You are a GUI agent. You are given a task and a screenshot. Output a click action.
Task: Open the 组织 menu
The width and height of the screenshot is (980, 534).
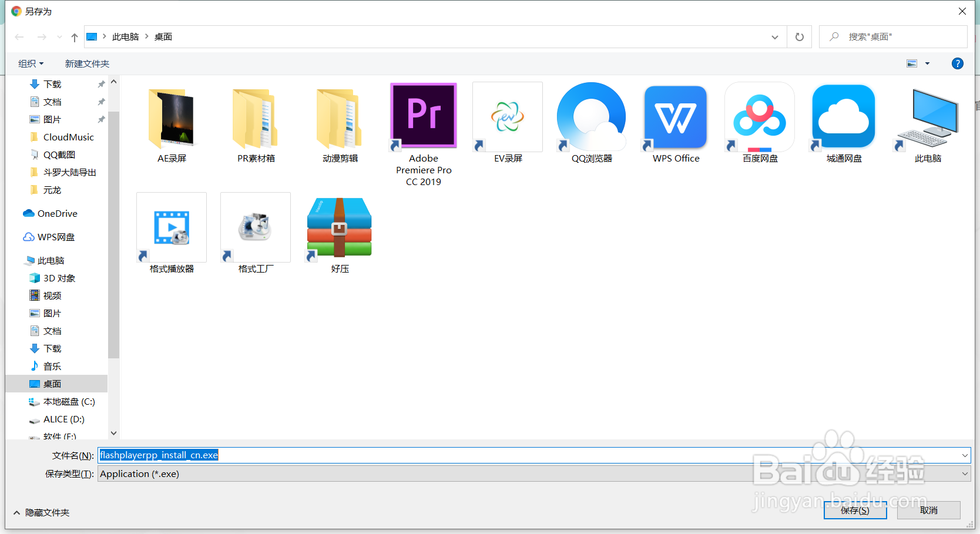[x=29, y=63]
